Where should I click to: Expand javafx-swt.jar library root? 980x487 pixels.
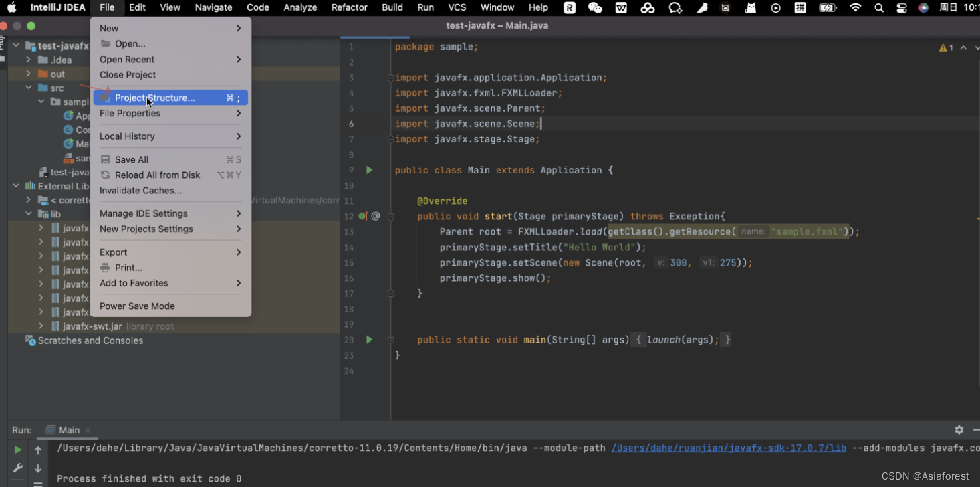coord(41,326)
